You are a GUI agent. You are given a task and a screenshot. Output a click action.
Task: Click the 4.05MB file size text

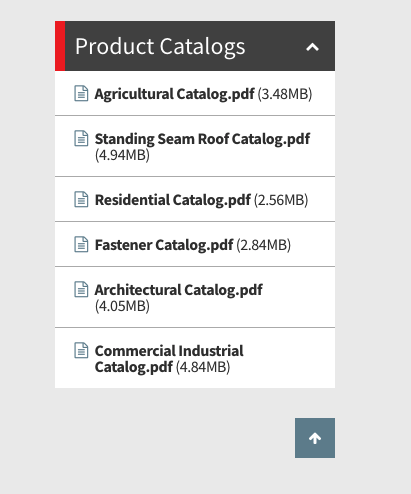click(122, 306)
